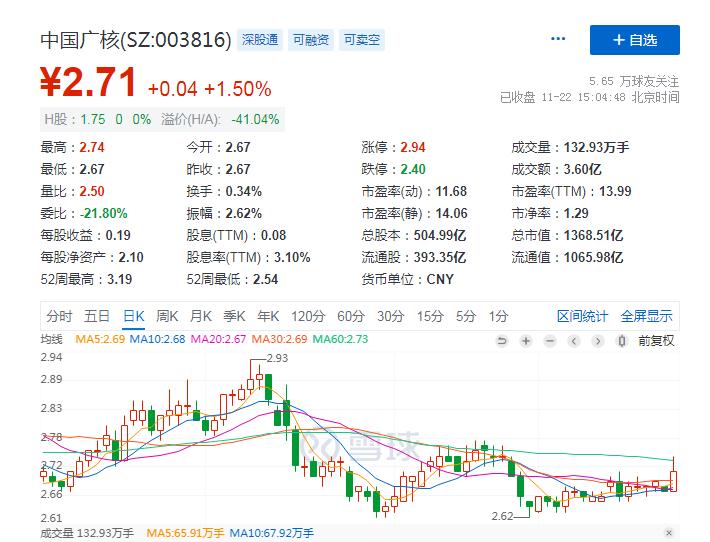Select the 年K chart tab

pos(268,316)
